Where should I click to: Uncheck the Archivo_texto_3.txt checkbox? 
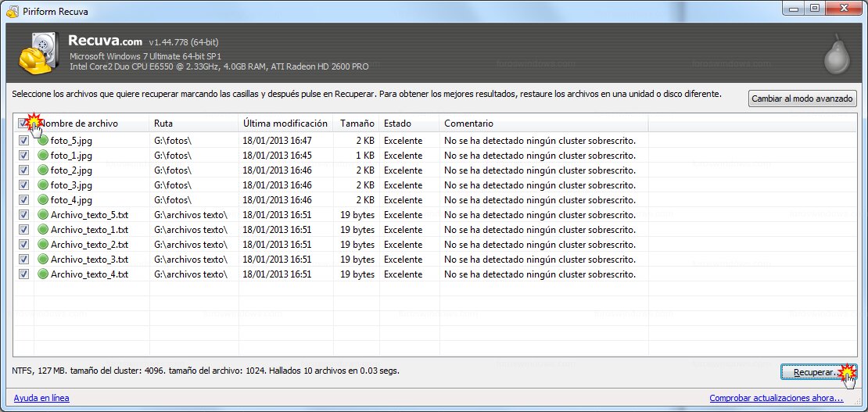click(x=23, y=260)
